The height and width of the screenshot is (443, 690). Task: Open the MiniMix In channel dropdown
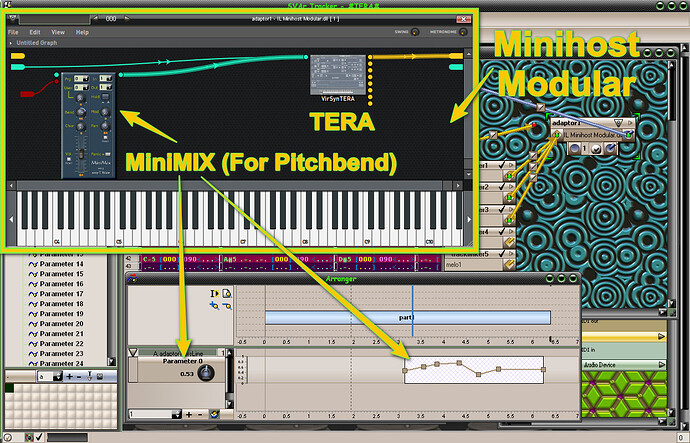tap(106, 79)
